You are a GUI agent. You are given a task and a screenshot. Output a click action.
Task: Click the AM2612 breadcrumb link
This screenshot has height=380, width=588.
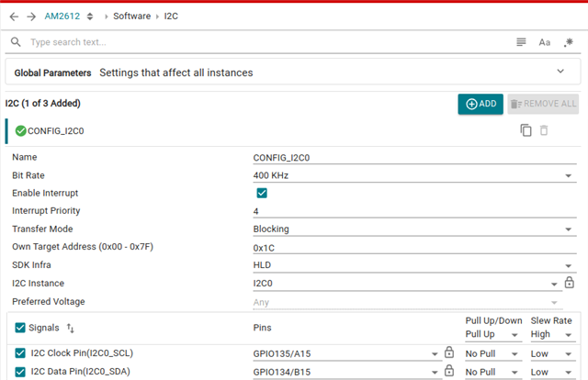62,17
